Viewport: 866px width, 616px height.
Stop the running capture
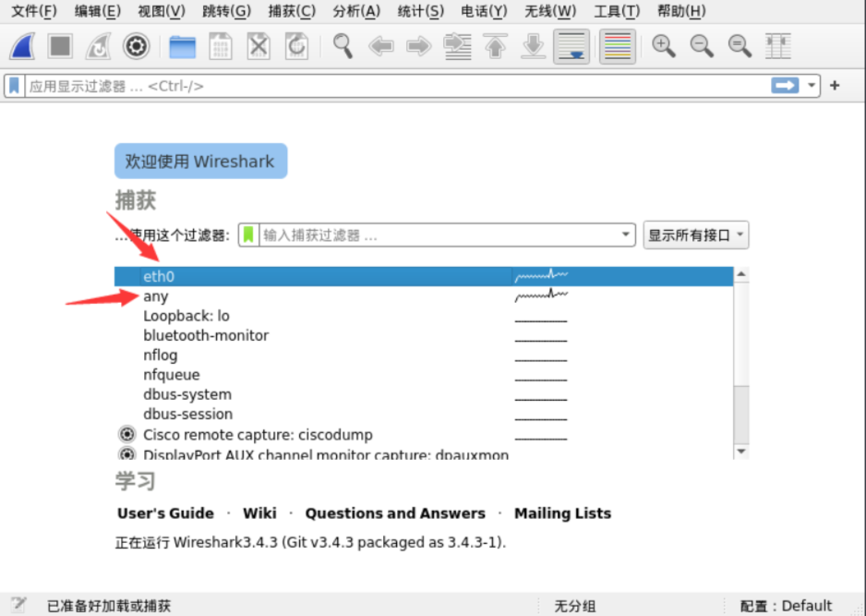coord(60,46)
